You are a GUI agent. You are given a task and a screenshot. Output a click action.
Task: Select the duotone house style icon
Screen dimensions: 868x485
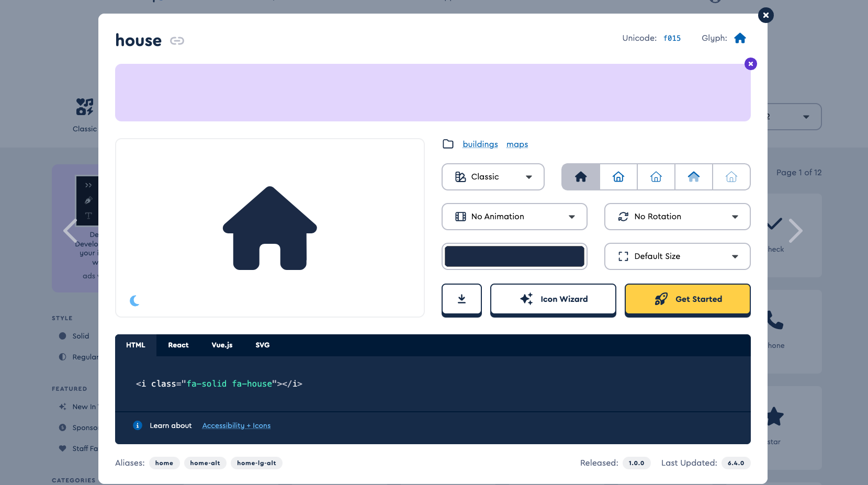(x=694, y=177)
